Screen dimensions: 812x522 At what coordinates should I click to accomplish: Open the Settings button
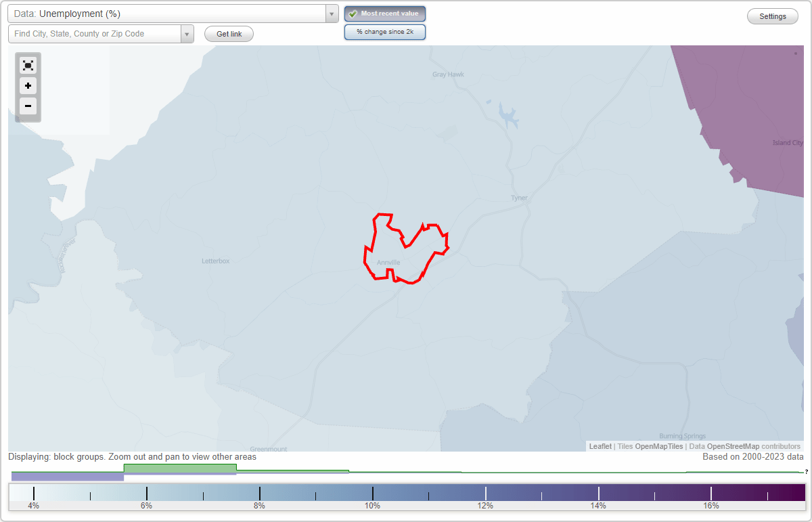point(773,17)
